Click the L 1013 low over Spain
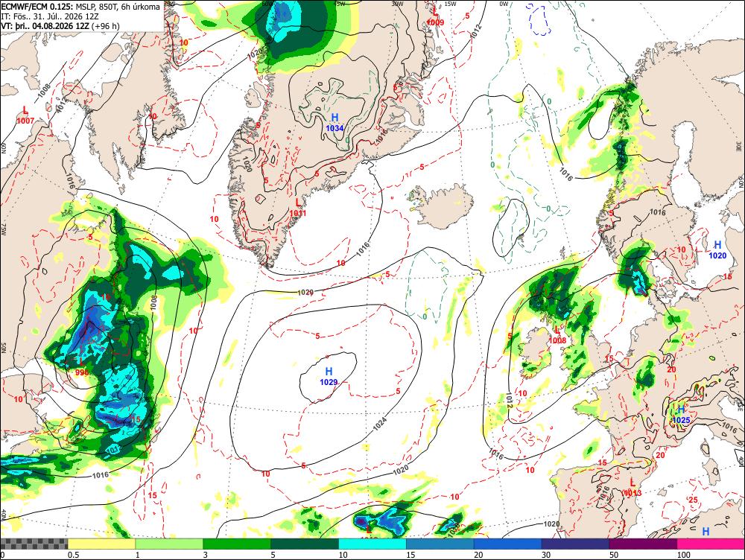The width and height of the screenshot is (745, 560). pos(633,487)
